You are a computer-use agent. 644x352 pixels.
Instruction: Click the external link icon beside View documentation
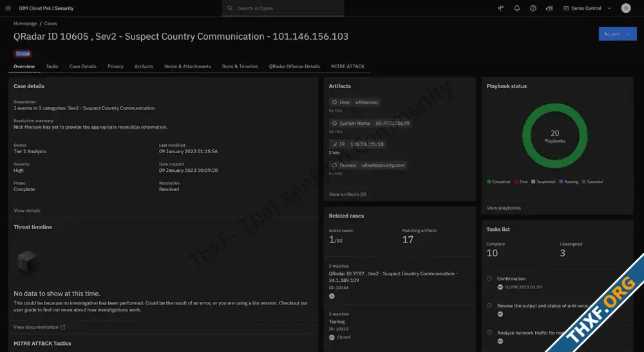[63, 327]
